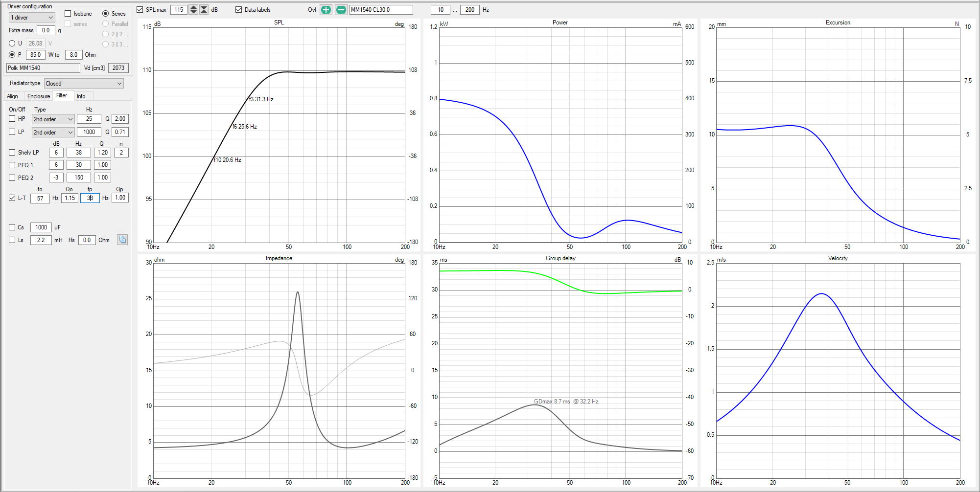Click the Shelv LP n field 2
Screen dimensions: 980x492
click(x=121, y=153)
